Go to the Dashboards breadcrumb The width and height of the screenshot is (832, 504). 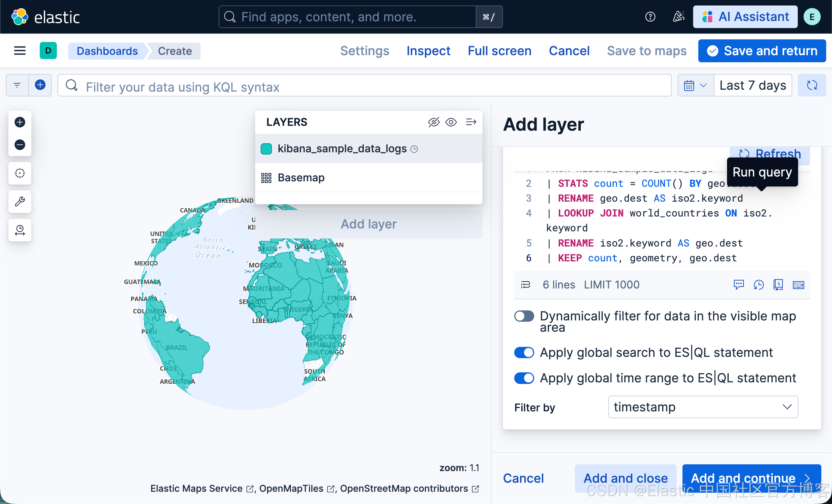click(x=107, y=51)
